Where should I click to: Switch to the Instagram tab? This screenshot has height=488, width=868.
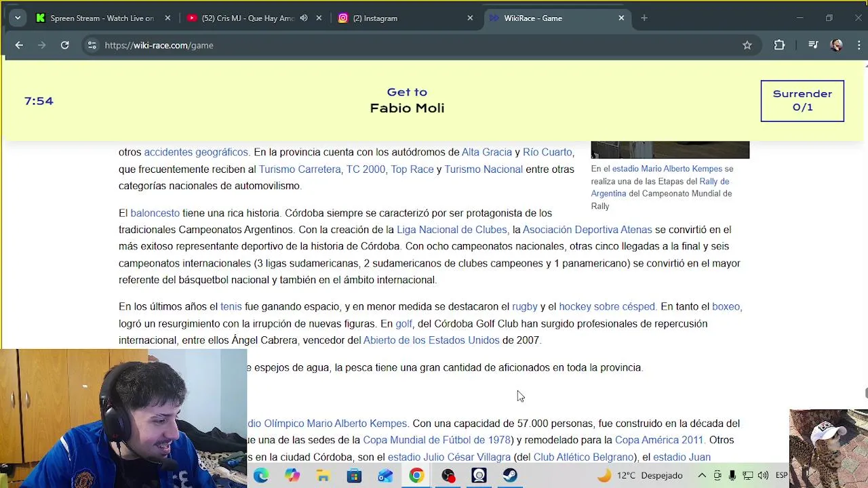point(407,18)
